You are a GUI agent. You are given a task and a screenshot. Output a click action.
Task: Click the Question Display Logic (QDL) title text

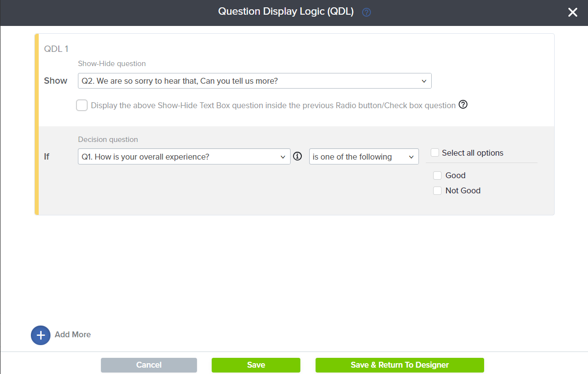[x=286, y=12]
